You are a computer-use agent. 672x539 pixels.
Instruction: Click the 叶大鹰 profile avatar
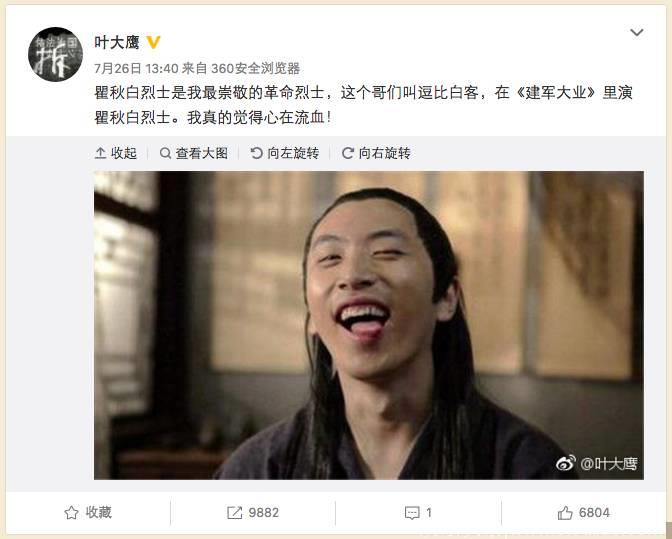pyautogui.click(x=55, y=54)
